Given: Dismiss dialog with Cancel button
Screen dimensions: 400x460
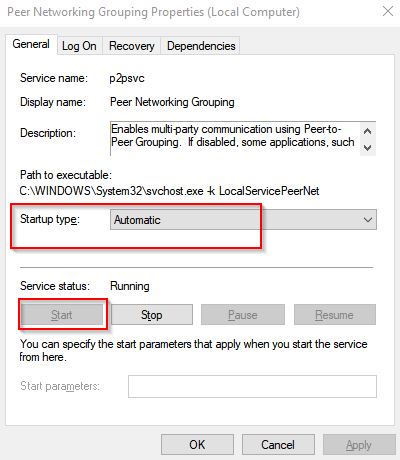Looking at the screenshot, I should (278, 444).
